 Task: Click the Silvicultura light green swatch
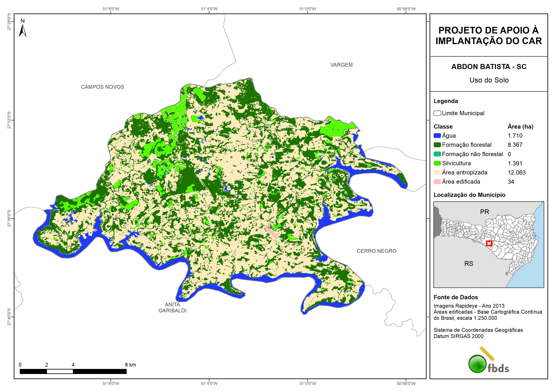pos(437,163)
